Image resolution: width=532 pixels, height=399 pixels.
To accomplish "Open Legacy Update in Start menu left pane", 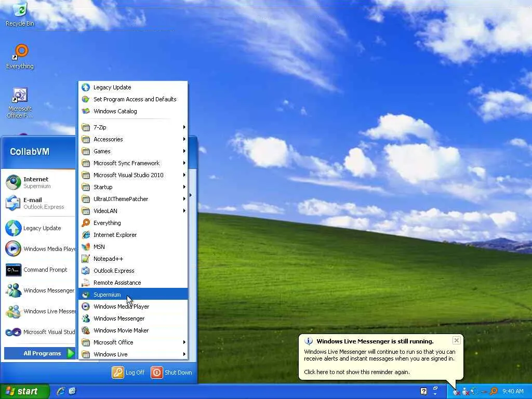I will [38, 228].
